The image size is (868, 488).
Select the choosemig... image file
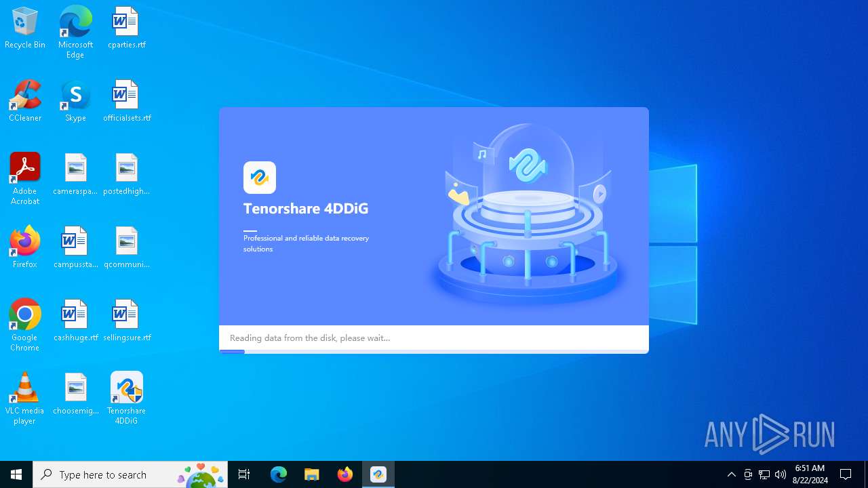click(75, 394)
